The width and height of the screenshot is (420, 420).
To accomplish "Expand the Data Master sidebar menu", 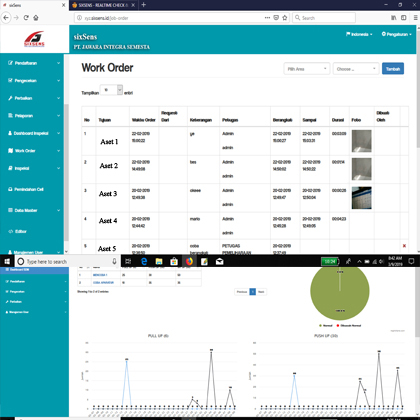I will pos(34,210).
